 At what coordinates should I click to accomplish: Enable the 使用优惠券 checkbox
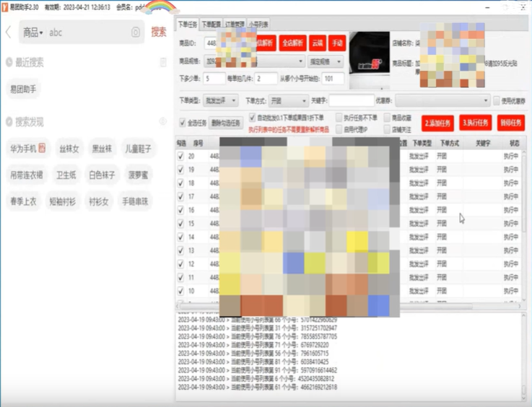(x=497, y=101)
